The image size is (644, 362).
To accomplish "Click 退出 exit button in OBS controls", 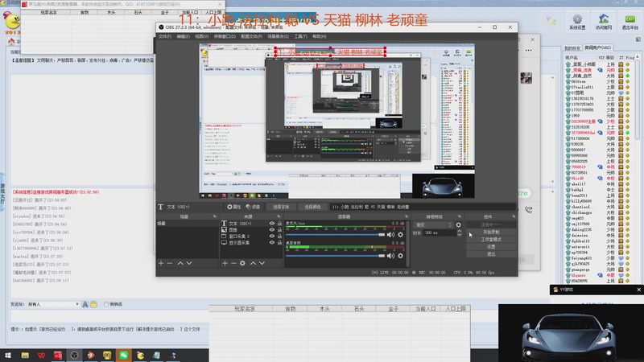I will (491, 254).
